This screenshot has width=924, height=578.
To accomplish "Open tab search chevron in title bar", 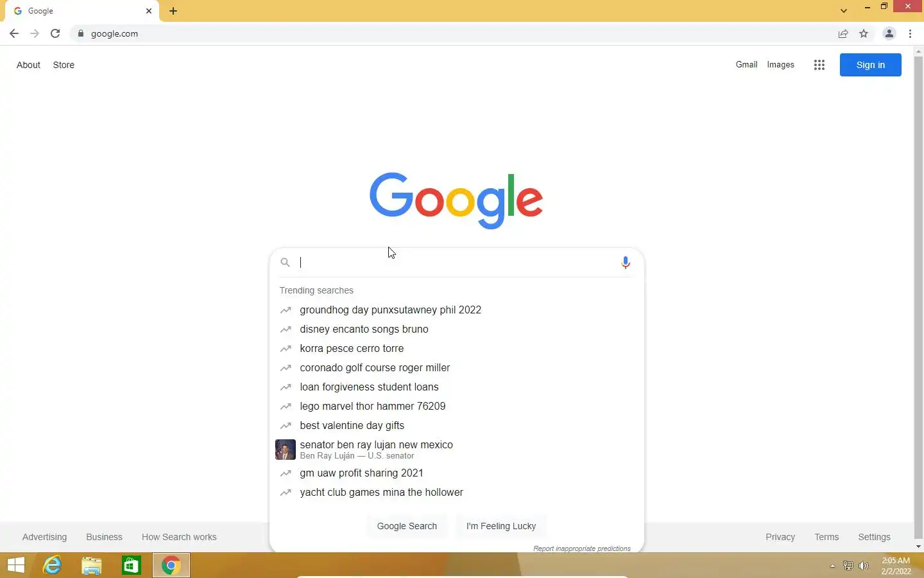I will click(844, 10).
